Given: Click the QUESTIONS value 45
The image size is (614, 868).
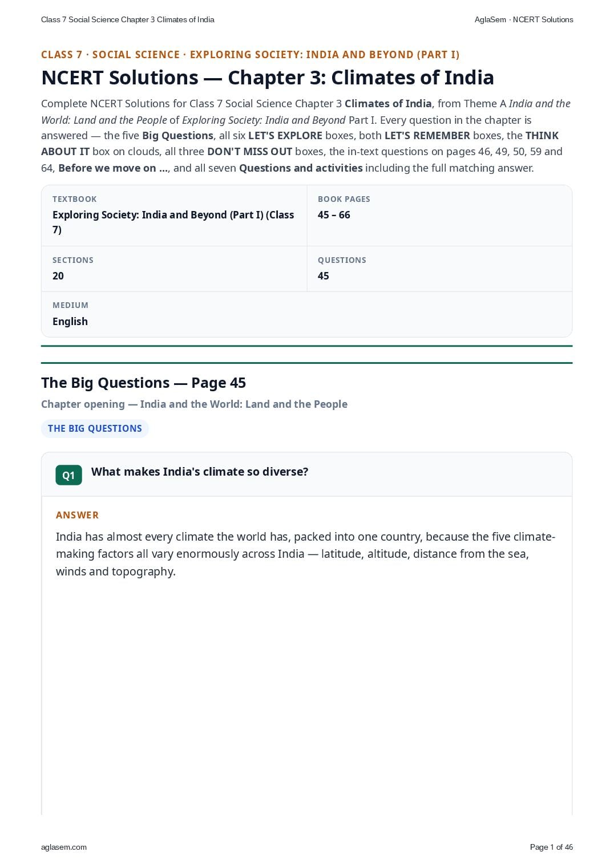Looking at the screenshot, I should pyautogui.click(x=324, y=276).
